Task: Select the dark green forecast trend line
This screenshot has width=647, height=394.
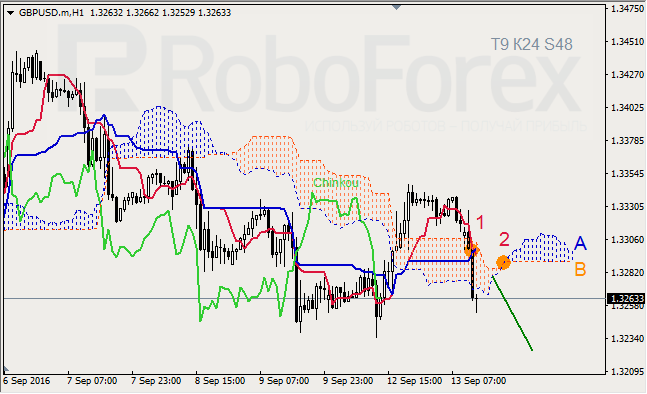Action: pyautogui.click(x=512, y=314)
